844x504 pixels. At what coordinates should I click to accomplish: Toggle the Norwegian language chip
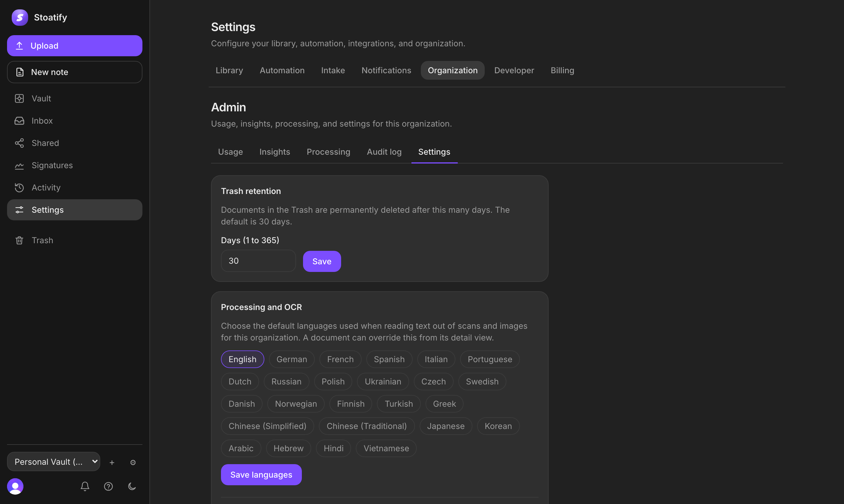point(296,404)
